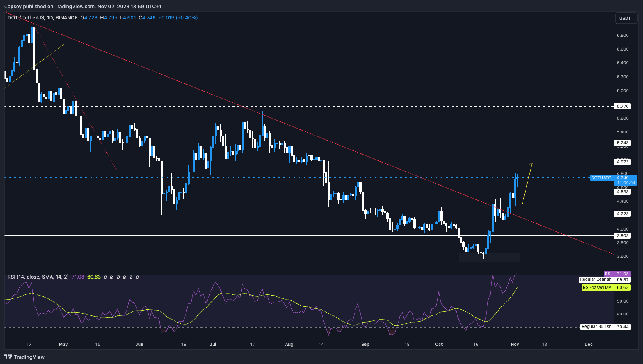
Task: Select the green support rectangle drawing
Action: (x=489, y=257)
